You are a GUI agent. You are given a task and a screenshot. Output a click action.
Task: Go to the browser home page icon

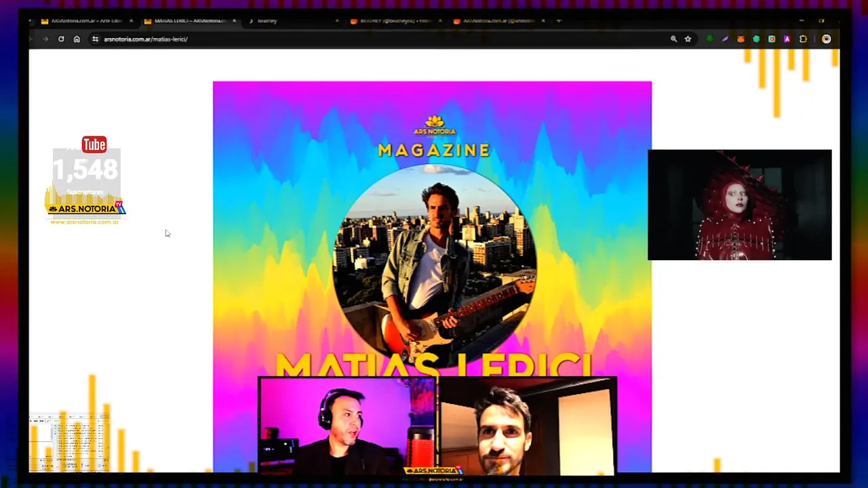pyautogui.click(x=77, y=39)
